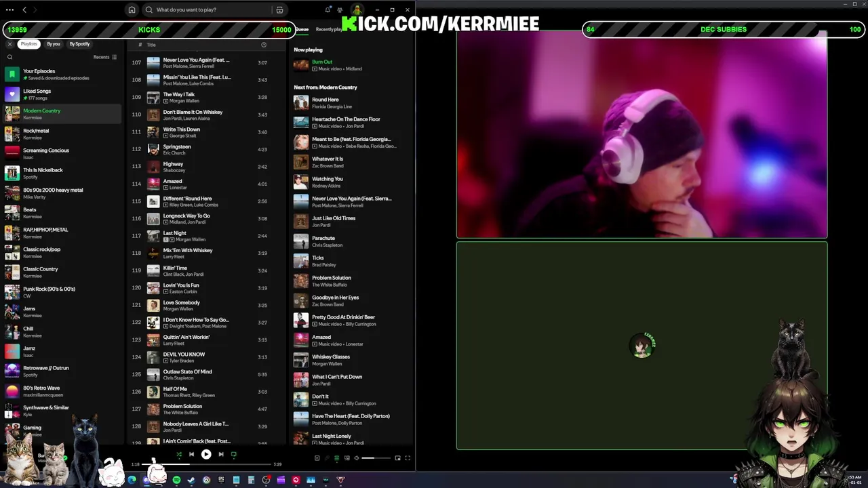Click the Title column header
Image resolution: width=868 pixels, height=488 pixels.
(151, 45)
